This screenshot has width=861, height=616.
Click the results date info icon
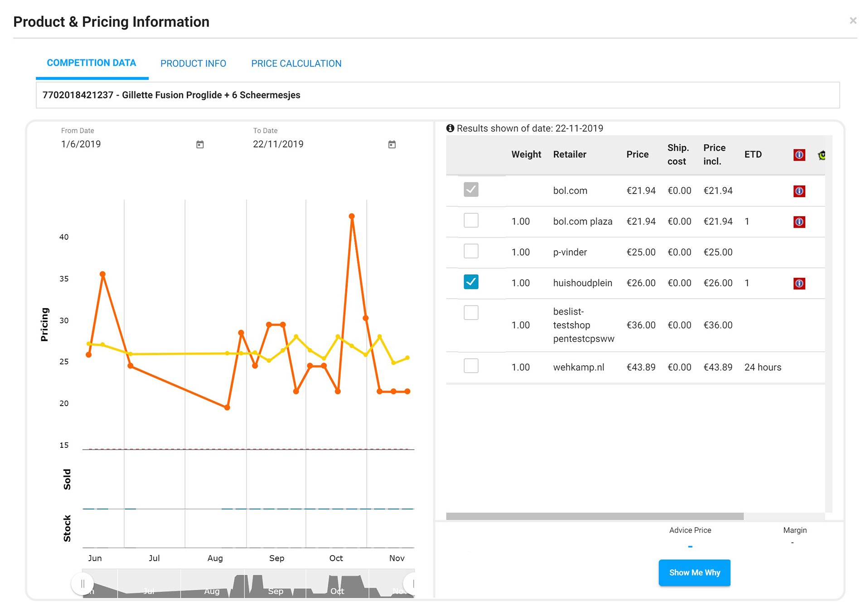point(450,128)
